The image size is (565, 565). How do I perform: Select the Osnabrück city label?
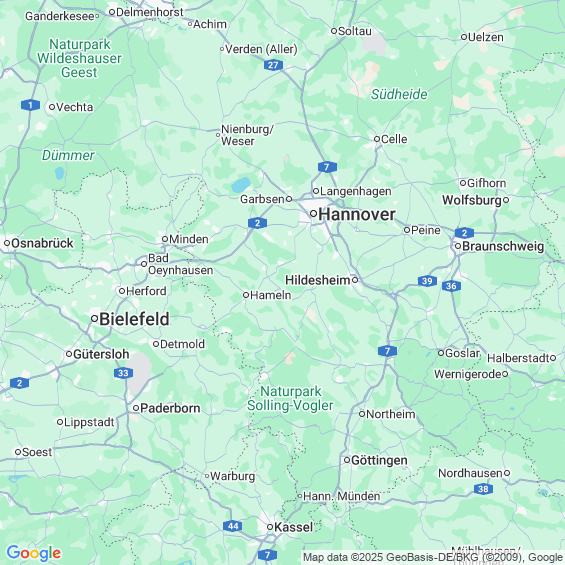(x=42, y=243)
